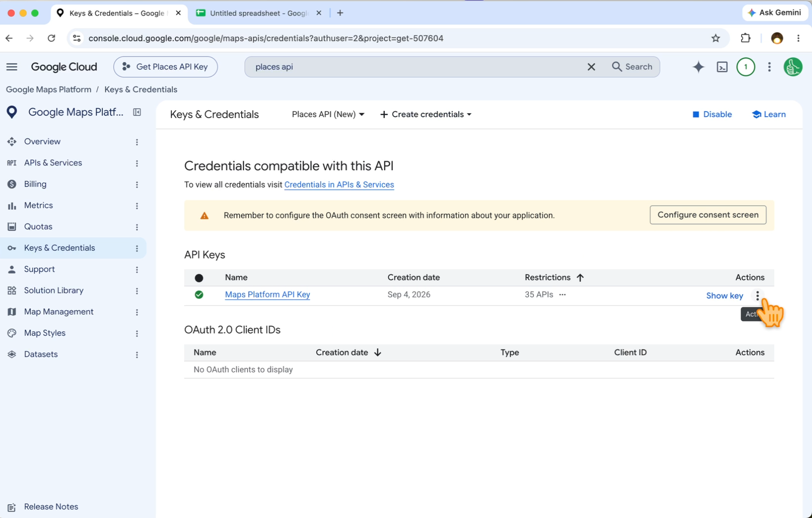Viewport: 812px width, 518px height.
Task: Open the main navigation hamburger menu
Action: tap(12, 67)
